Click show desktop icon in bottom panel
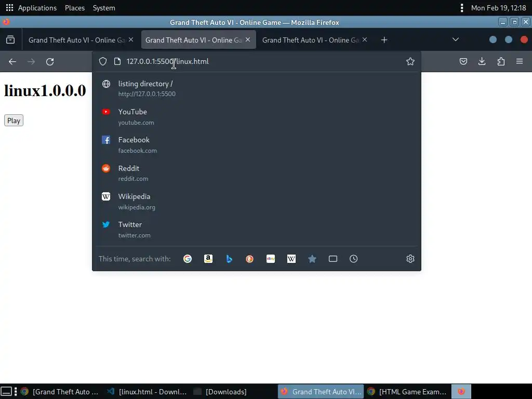This screenshot has width=532, height=399. (x=6, y=392)
